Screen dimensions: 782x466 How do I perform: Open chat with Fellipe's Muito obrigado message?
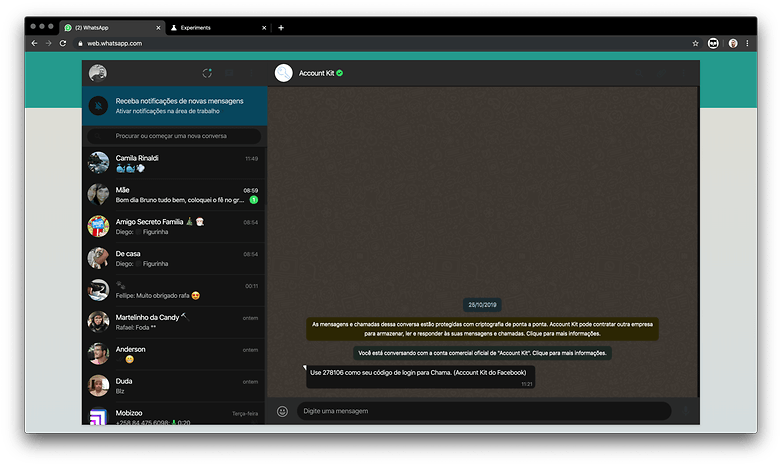point(174,290)
